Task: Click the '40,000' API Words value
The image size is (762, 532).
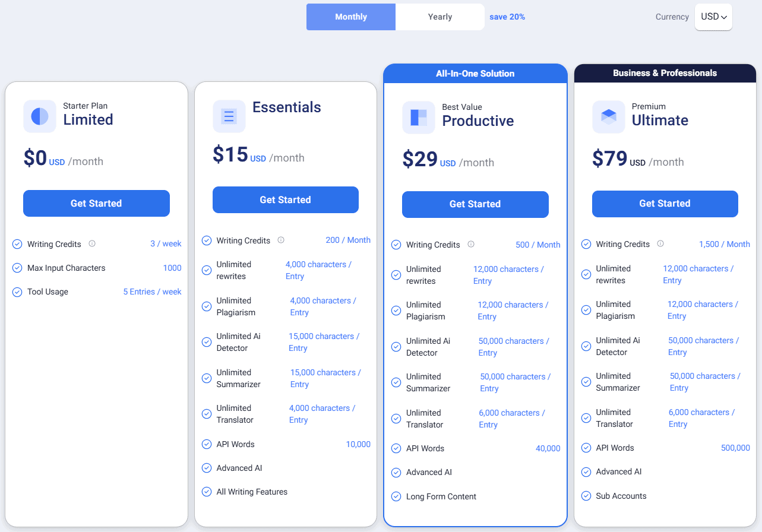Action: point(548,448)
